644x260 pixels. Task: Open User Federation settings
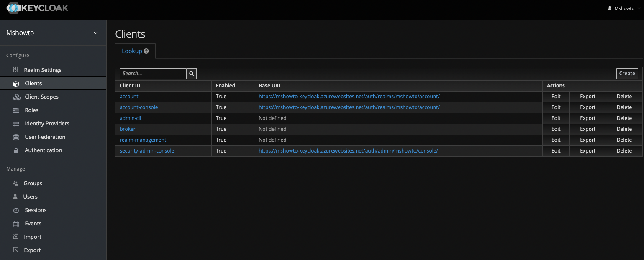45,137
